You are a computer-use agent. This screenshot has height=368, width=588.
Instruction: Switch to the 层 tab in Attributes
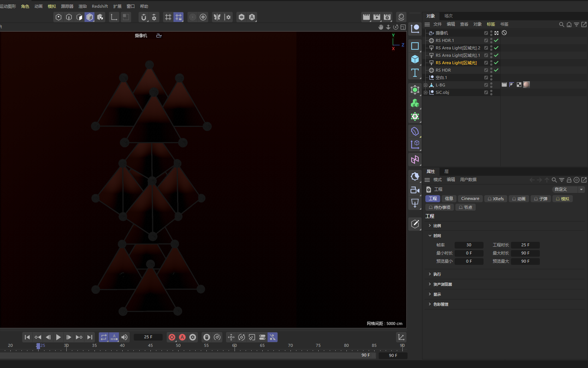[x=446, y=171]
